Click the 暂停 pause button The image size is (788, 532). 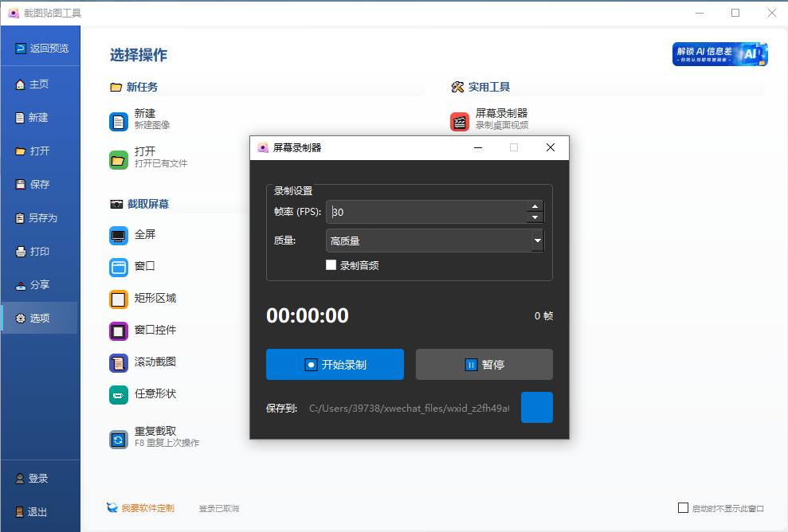[x=484, y=364]
